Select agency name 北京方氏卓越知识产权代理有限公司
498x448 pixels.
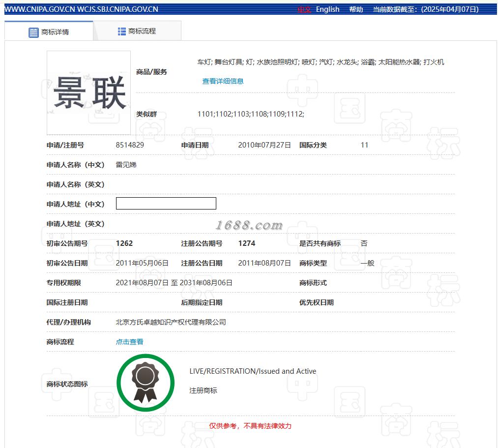pyautogui.click(x=171, y=322)
